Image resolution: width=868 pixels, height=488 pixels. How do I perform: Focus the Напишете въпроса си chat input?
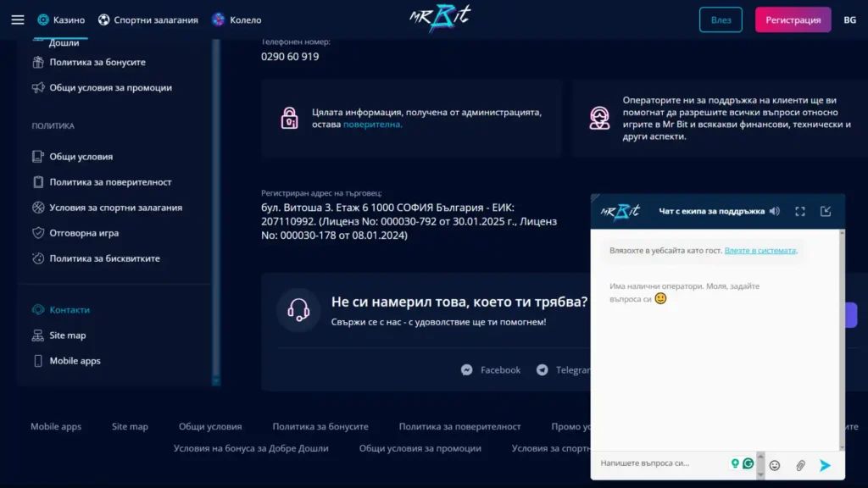(x=663, y=463)
